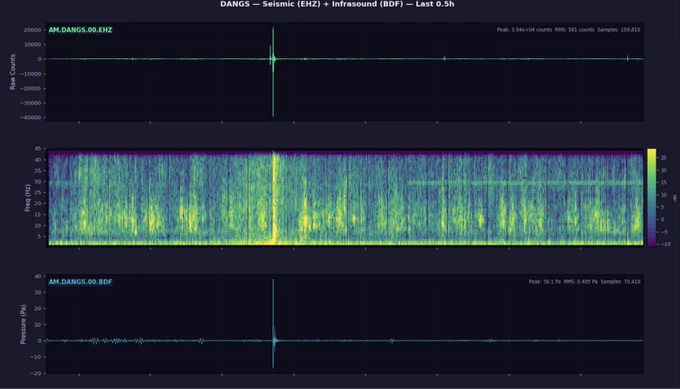Click the Freq (Hz) axis label

coord(28,198)
